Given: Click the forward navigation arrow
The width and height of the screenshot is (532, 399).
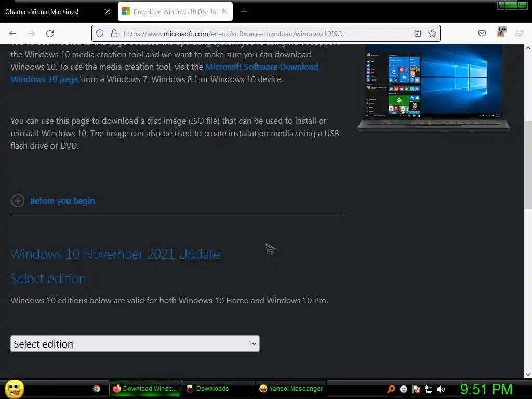Looking at the screenshot, I should click(x=31, y=34).
